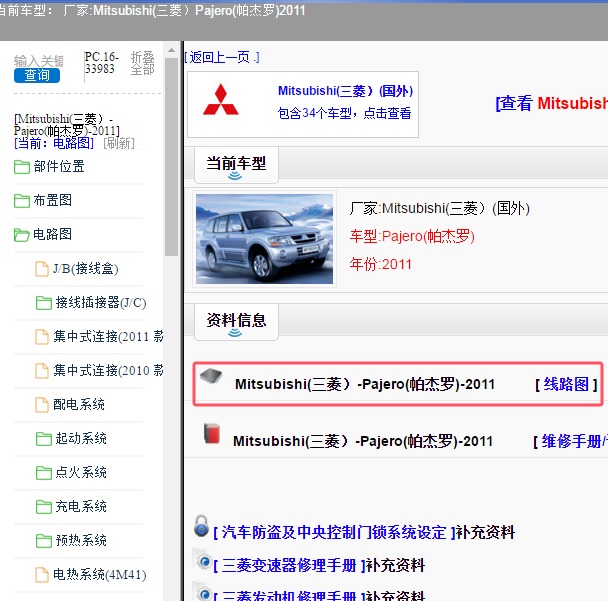Click the red repair manual book icon
The width and height of the screenshot is (608, 601).
(212, 433)
